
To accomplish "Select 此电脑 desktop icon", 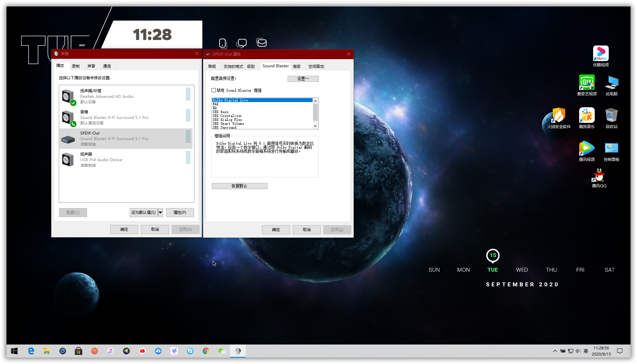I will pos(611,85).
